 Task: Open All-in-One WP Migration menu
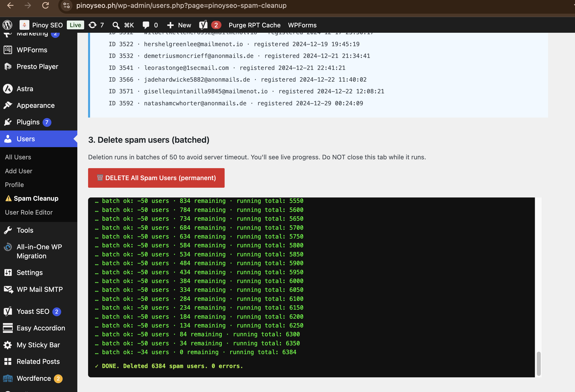point(39,251)
